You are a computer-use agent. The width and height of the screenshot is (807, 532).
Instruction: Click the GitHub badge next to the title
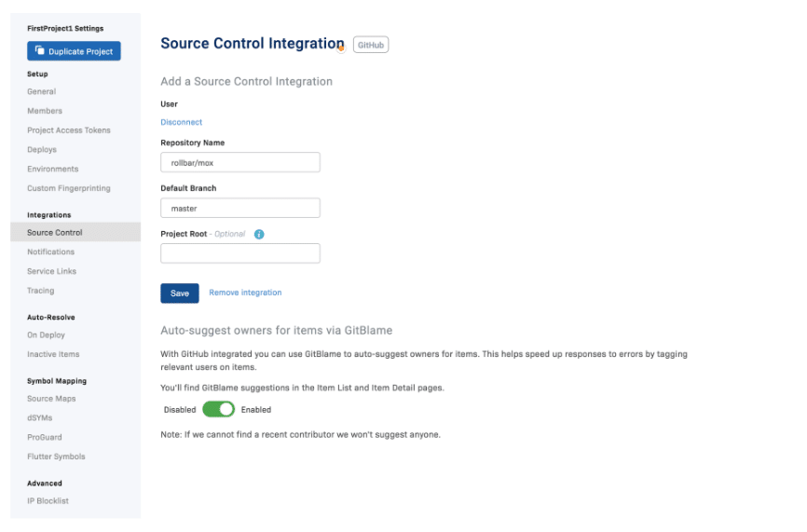pyautogui.click(x=371, y=45)
